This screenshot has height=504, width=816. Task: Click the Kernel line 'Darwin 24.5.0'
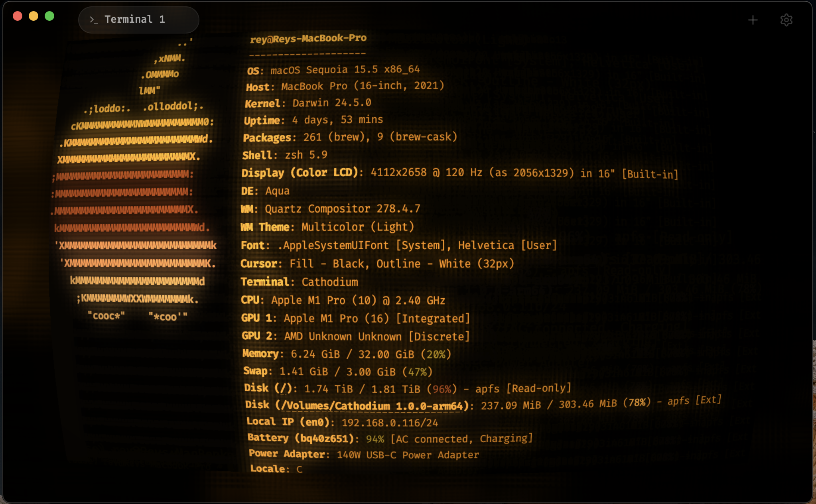[x=332, y=103]
